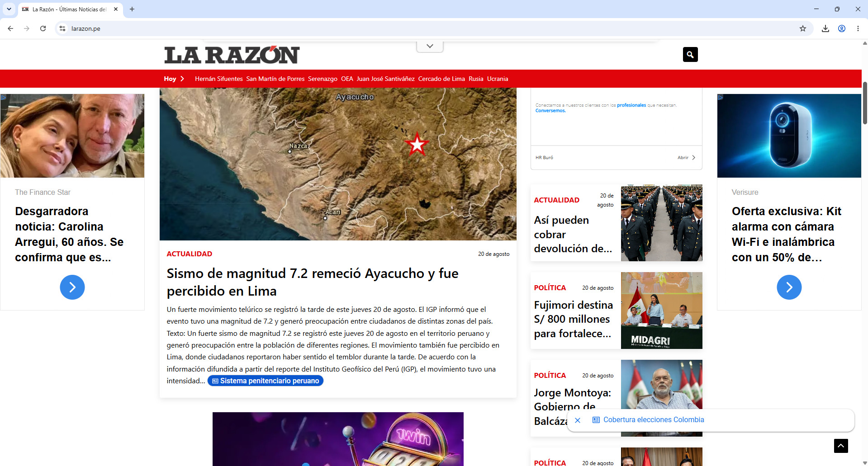Image resolution: width=868 pixels, height=466 pixels.
Task: View site information icon in address bar
Action: point(62,28)
